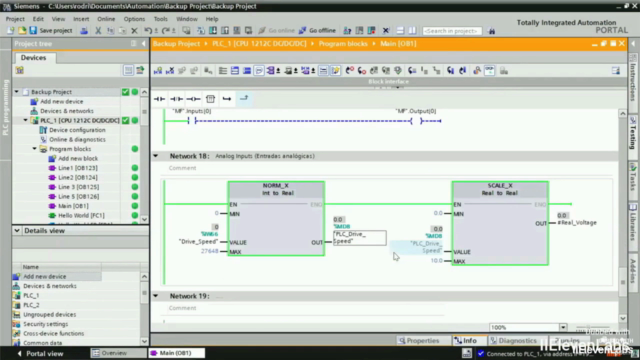The width and height of the screenshot is (640, 360).
Task: Click the close branch icon
Action: click(244, 99)
